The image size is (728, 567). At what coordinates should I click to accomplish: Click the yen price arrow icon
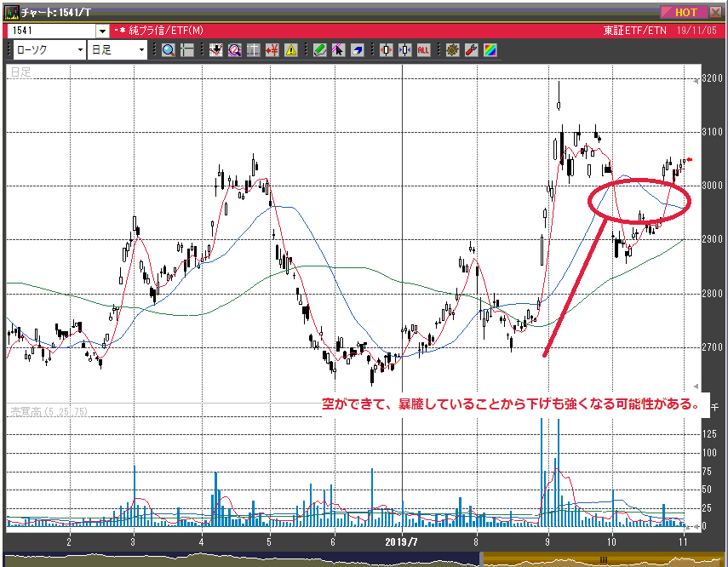pos(272,49)
